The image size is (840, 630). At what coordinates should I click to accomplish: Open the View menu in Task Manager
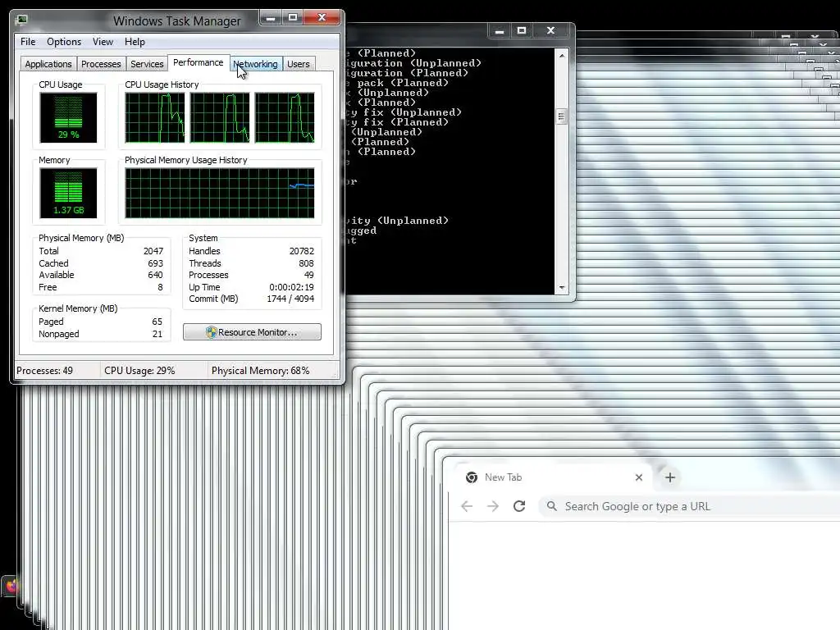coord(103,42)
